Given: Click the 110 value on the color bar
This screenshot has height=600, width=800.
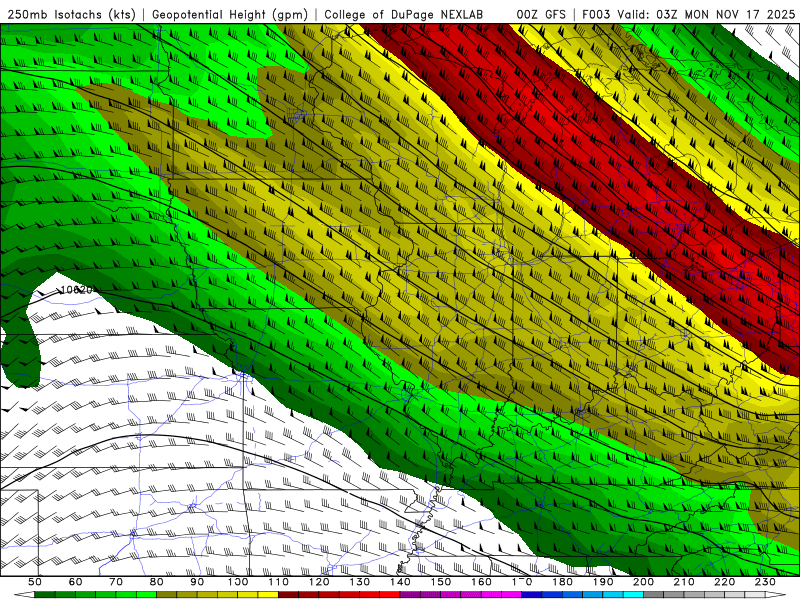Looking at the screenshot, I should point(278,582).
